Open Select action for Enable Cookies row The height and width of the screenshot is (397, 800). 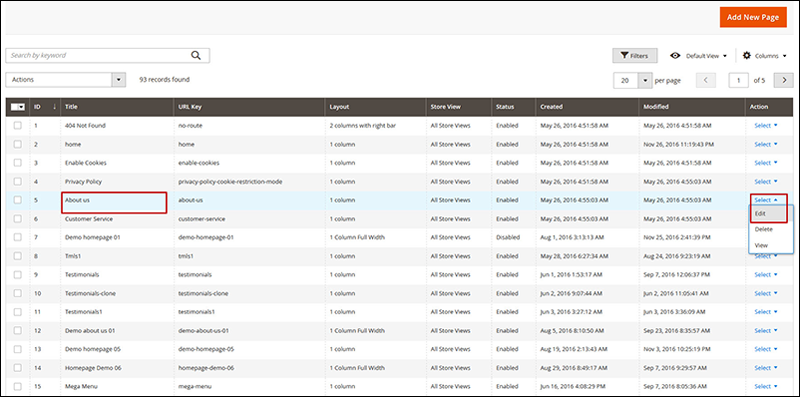point(766,163)
